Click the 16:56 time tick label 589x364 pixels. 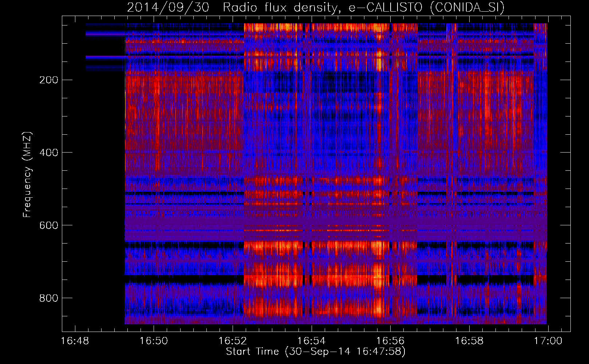pyautogui.click(x=390, y=341)
